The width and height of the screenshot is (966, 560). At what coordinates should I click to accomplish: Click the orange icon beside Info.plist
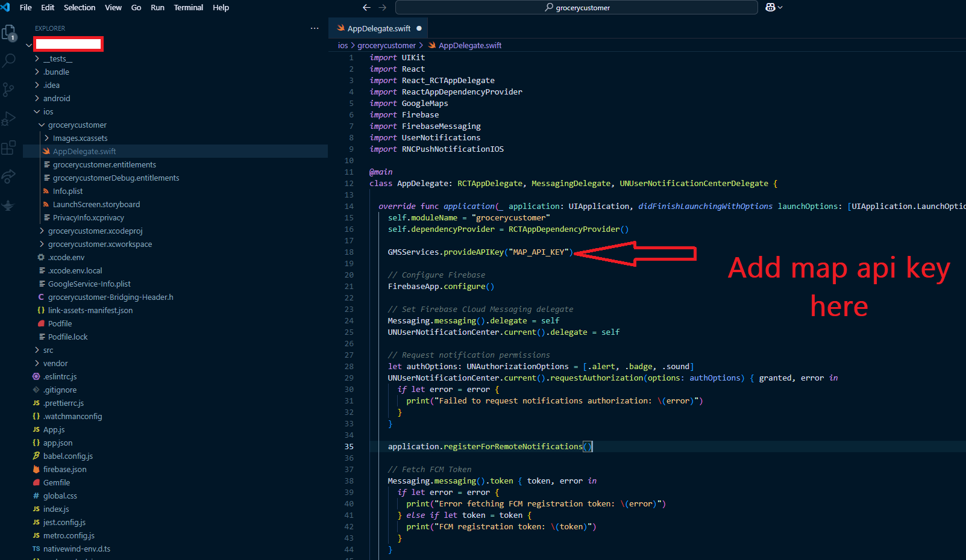tap(46, 191)
